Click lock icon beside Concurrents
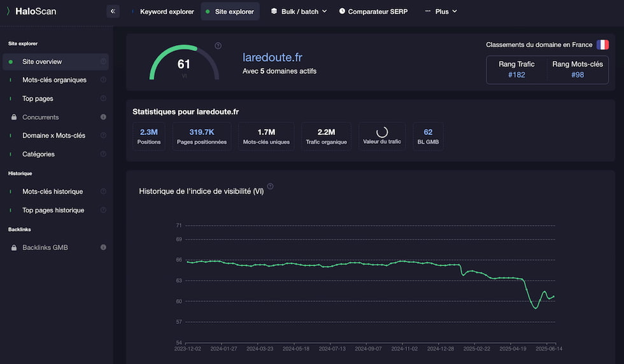The image size is (624, 364). 14,117
